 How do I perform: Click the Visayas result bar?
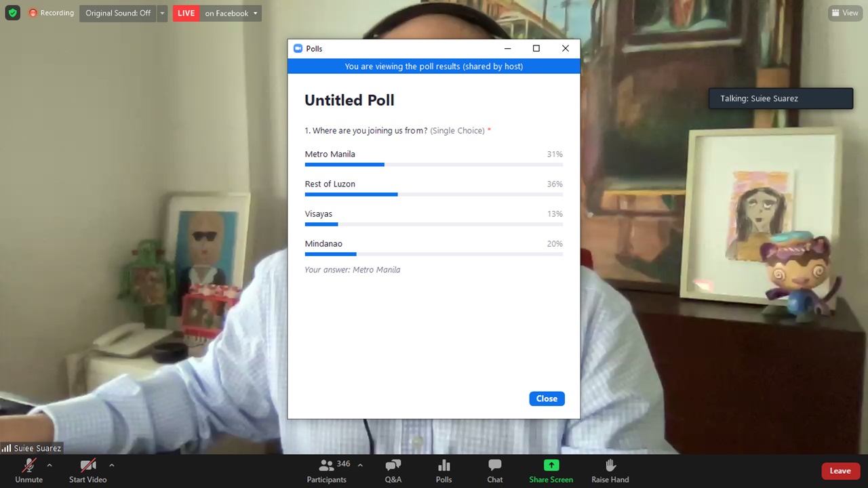434,224
